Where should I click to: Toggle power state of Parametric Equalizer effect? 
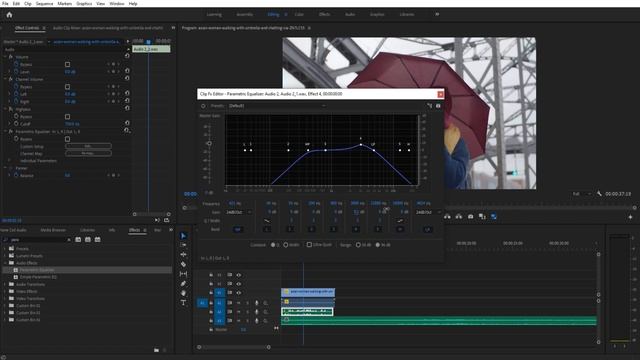click(x=203, y=106)
